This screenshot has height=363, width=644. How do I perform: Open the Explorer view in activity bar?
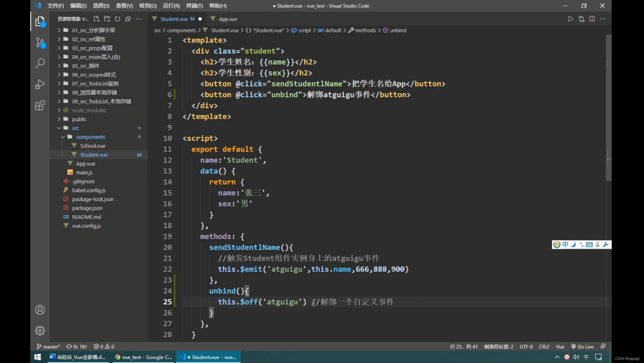(x=40, y=21)
